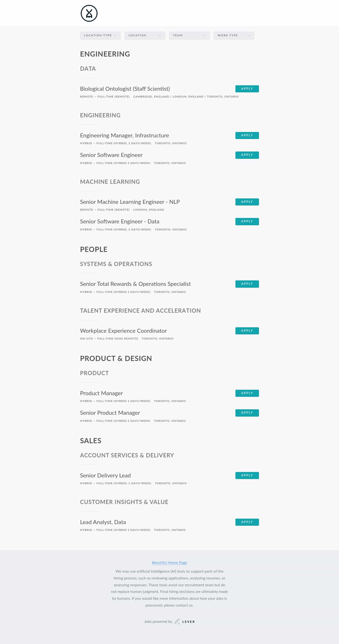
Task: Open the Workplace Experience Coordinator listing
Action: (x=123, y=331)
